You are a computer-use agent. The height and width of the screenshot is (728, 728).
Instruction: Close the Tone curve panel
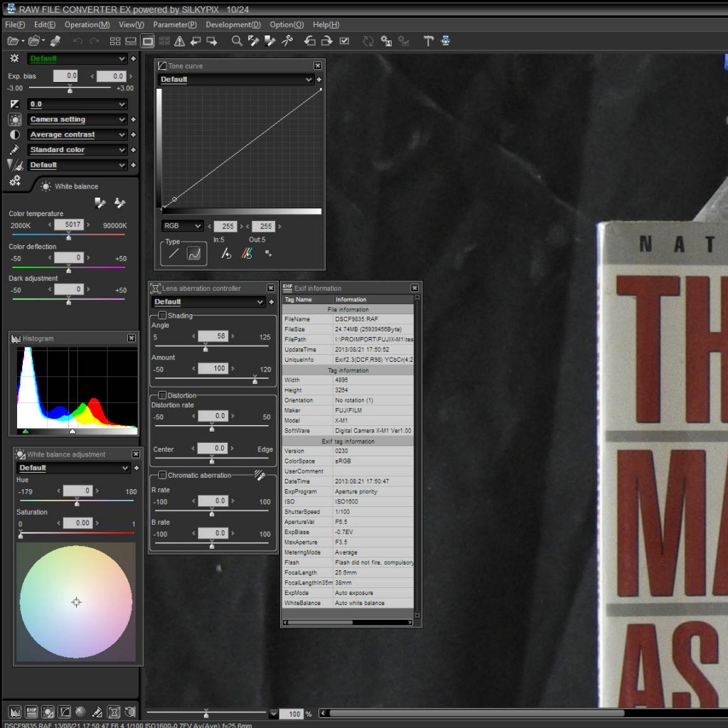pos(318,66)
